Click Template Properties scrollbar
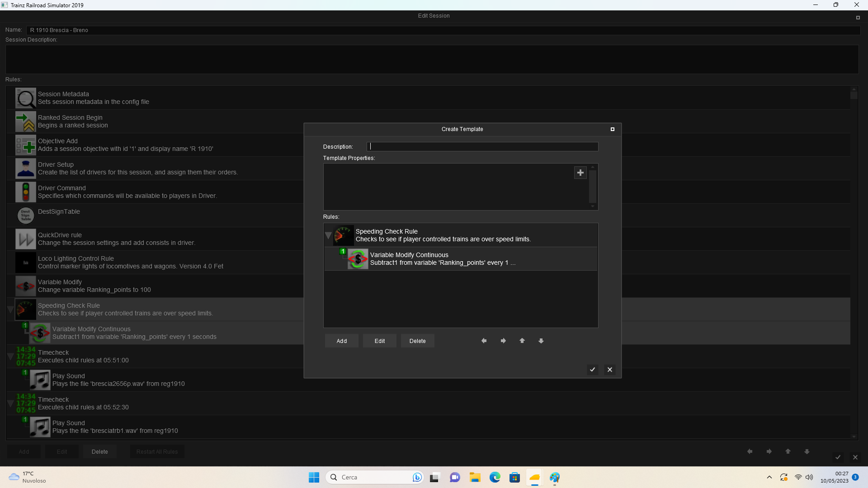The width and height of the screenshot is (868, 488). pos(593,187)
